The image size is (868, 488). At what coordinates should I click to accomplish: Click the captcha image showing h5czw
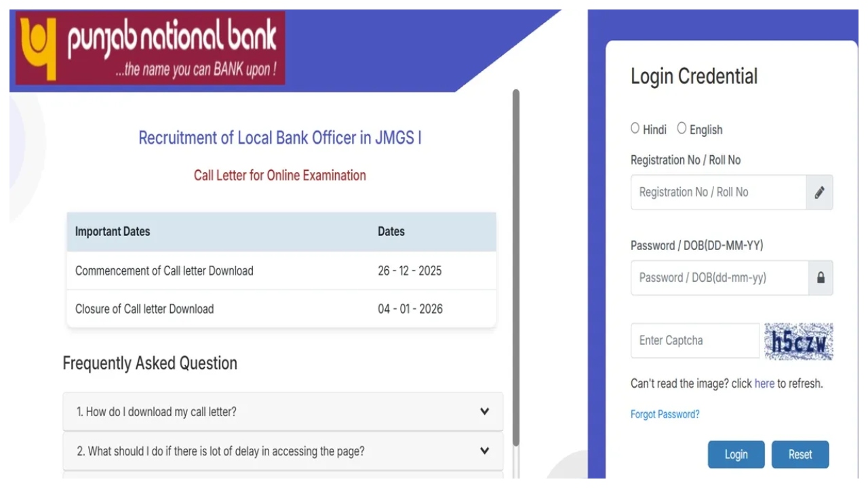click(x=799, y=341)
